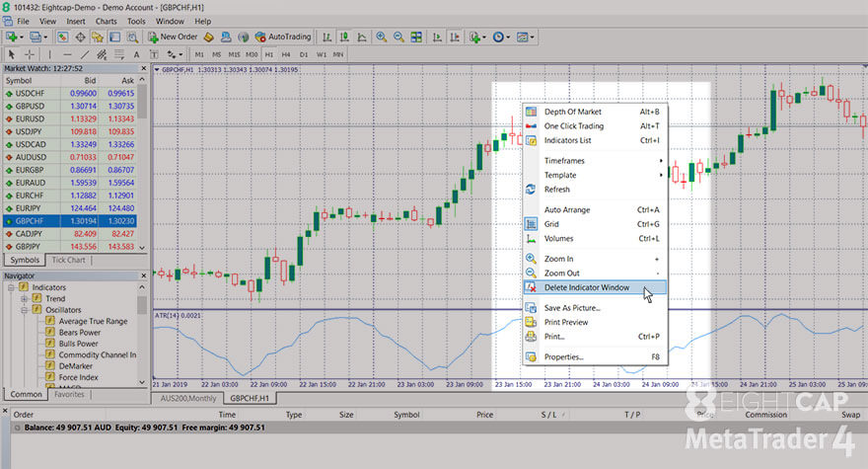Toggle the Terminal window icon
Screen dimensions: 868x469
[x=114, y=38]
